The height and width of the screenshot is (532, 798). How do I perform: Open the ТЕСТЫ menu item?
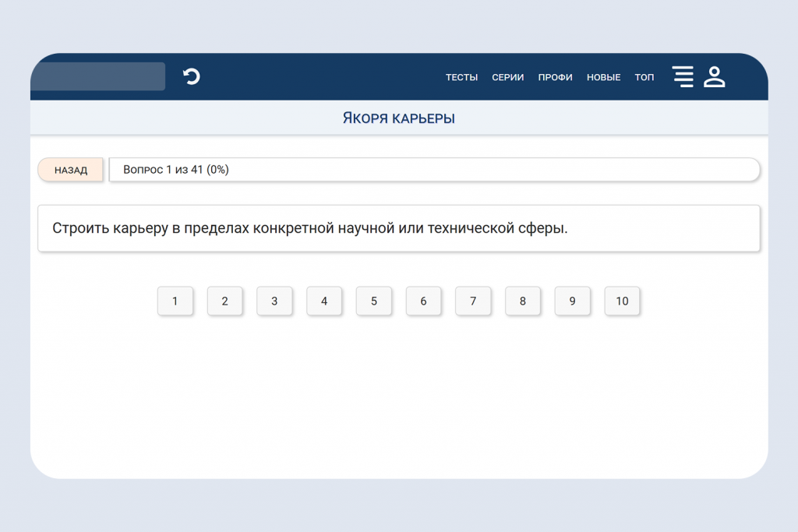[x=461, y=77]
